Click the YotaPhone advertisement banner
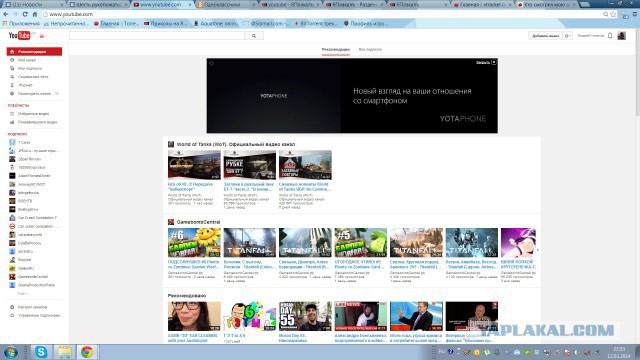The height and width of the screenshot is (360, 640). [x=352, y=96]
